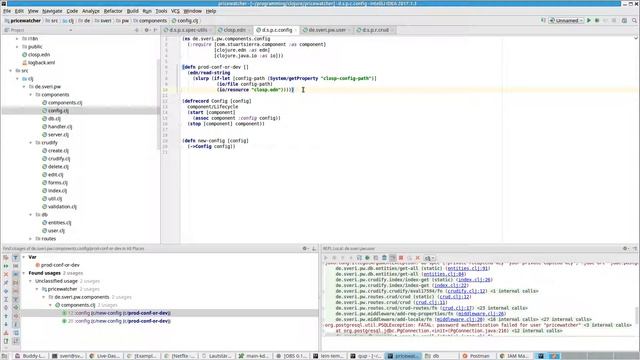Viewport: 640px width, 360px height.
Task: Select handler.clj in the project tree
Action: tap(60, 127)
